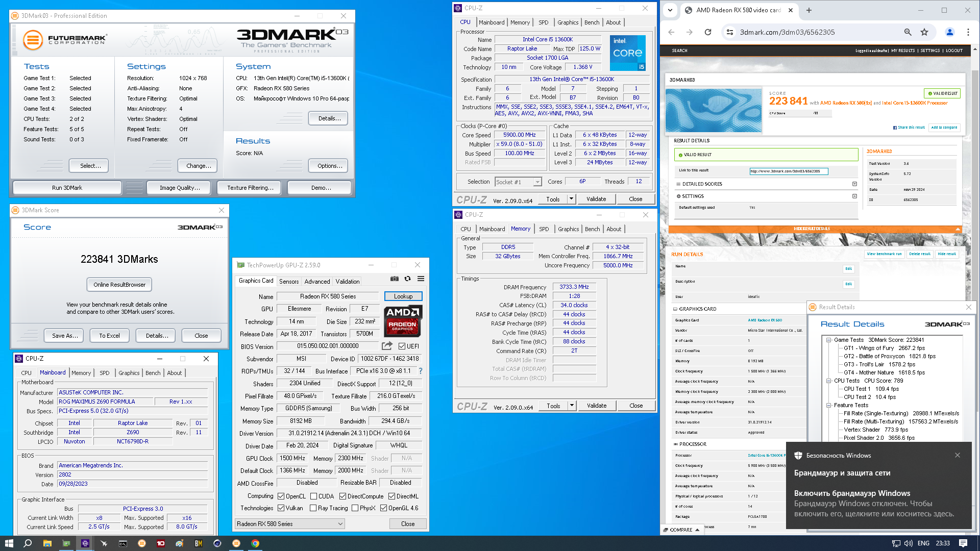Screen dimensions: 980x551
Task: Open the Chrome zoom magnifier icon
Action: 908,32
